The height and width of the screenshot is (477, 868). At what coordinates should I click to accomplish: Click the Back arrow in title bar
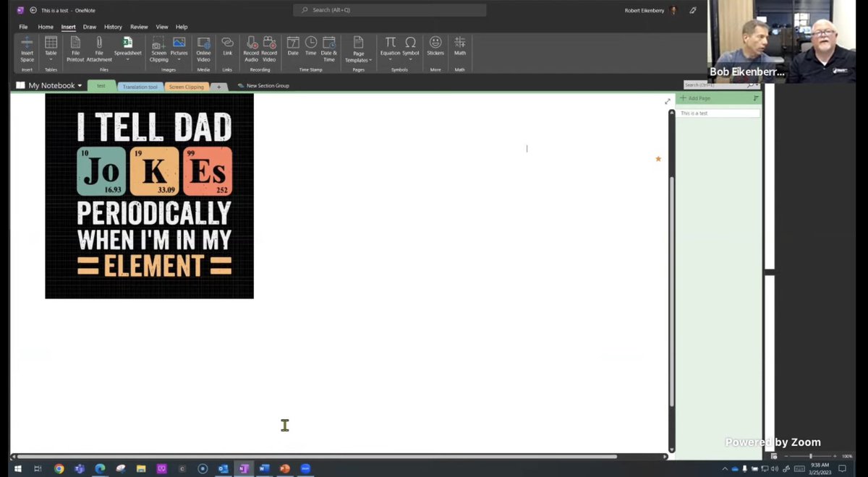point(33,10)
